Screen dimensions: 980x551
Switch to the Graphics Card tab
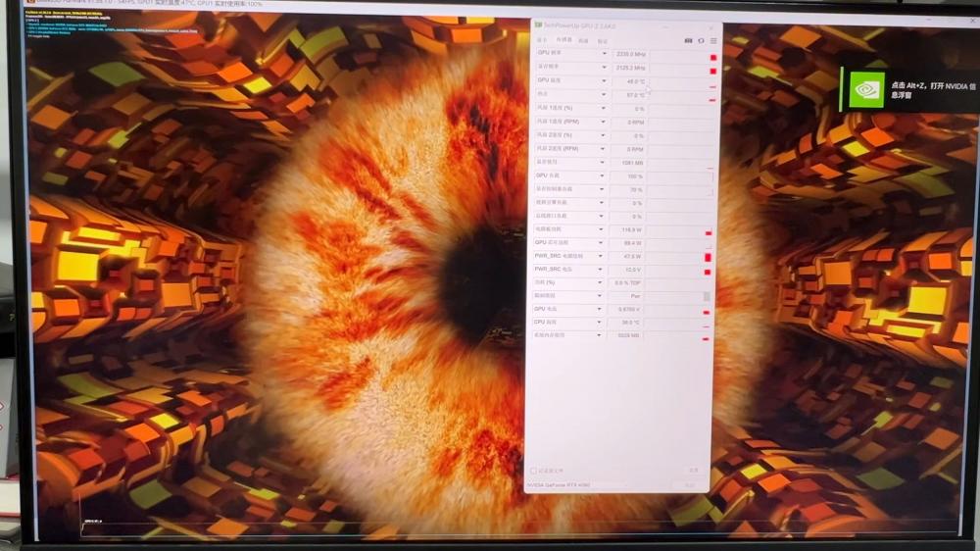tap(543, 40)
